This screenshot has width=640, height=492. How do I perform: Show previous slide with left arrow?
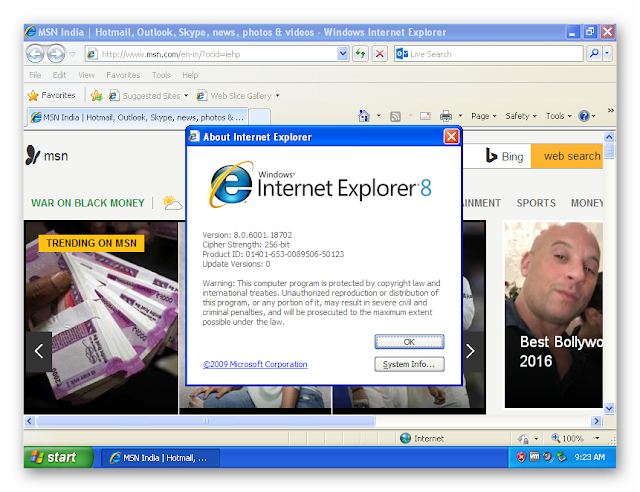tap(39, 351)
